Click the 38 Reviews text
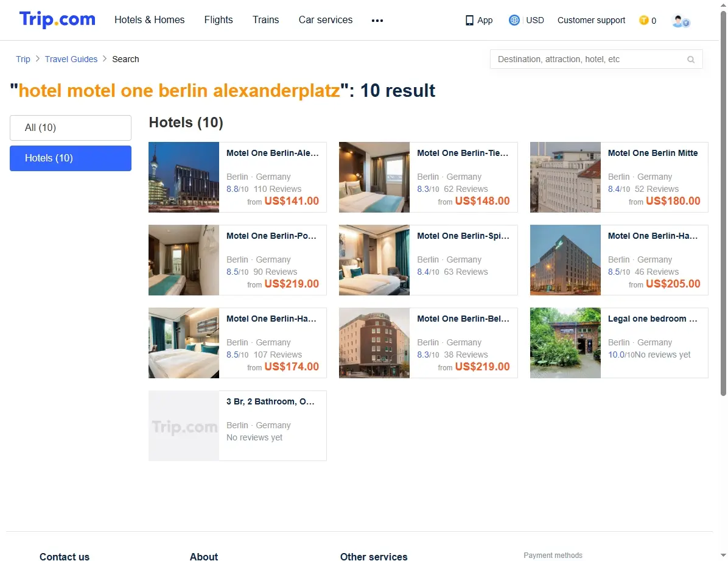 pos(466,354)
